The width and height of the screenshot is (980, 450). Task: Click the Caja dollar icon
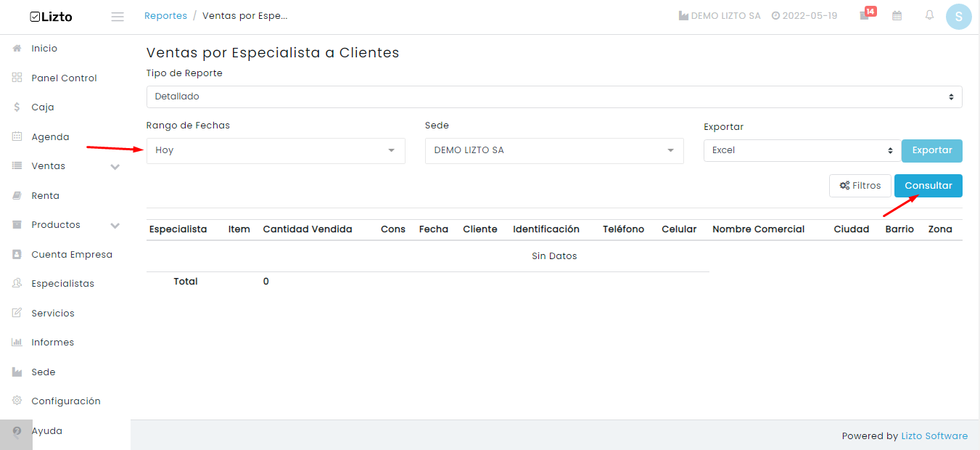(17, 107)
